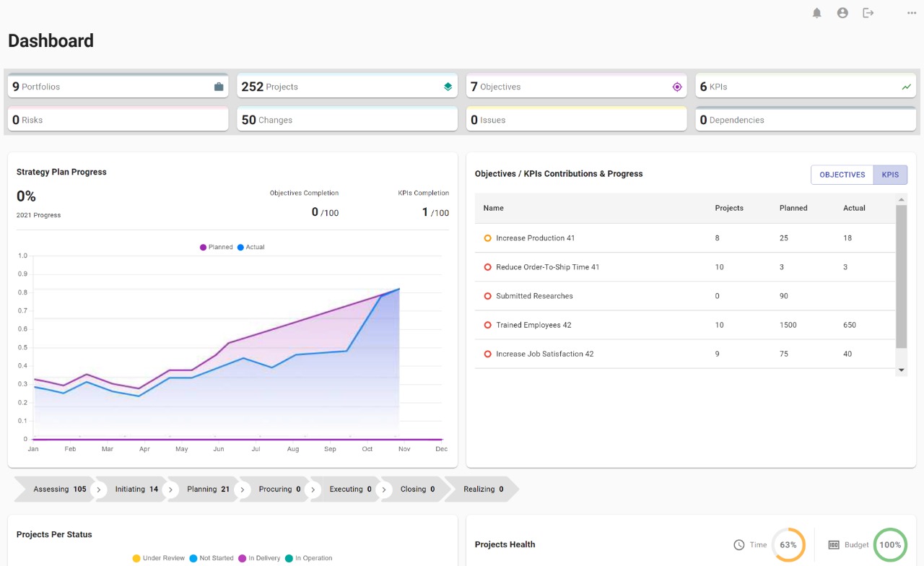Click the KPI table scroll down arrow

901,370
